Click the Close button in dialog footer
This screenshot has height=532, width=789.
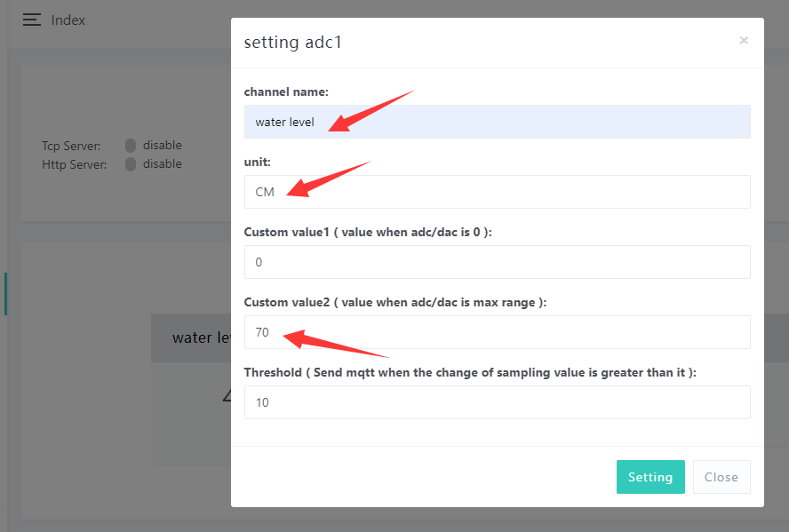pyautogui.click(x=721, y=477)
